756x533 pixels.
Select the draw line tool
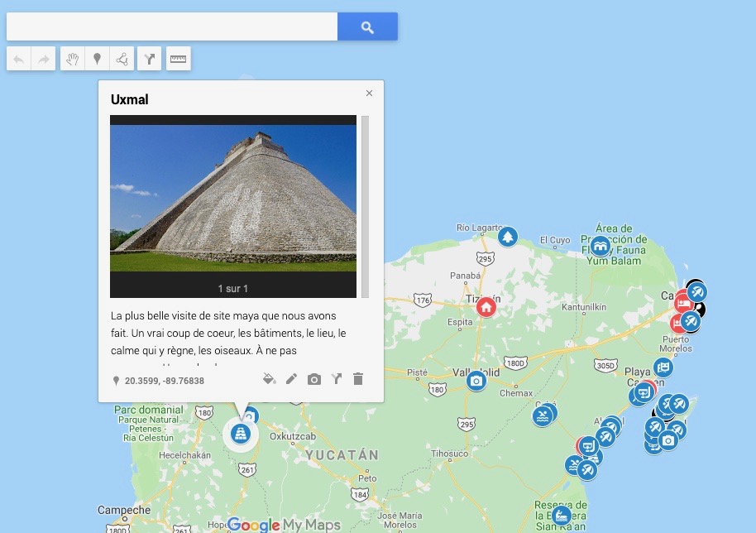point(122,59)
